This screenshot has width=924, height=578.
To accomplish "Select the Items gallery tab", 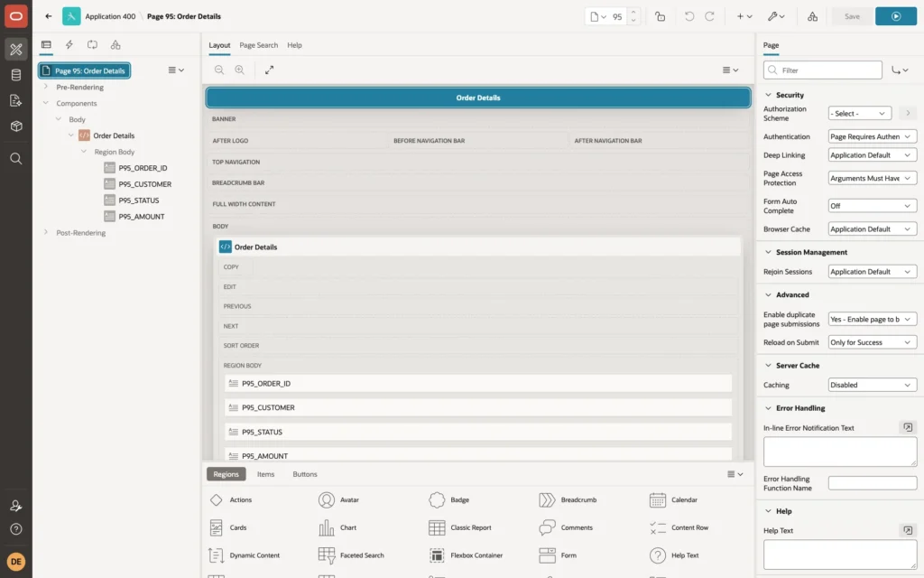I will coord(266,474).
